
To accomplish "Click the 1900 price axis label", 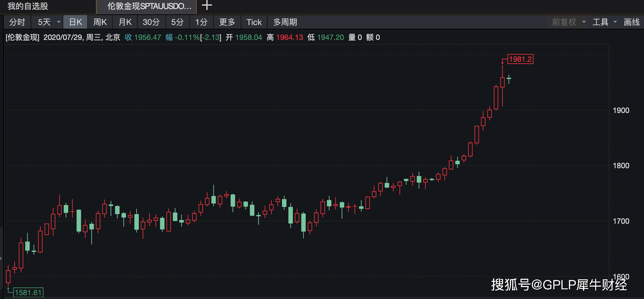I will (621, 110).
